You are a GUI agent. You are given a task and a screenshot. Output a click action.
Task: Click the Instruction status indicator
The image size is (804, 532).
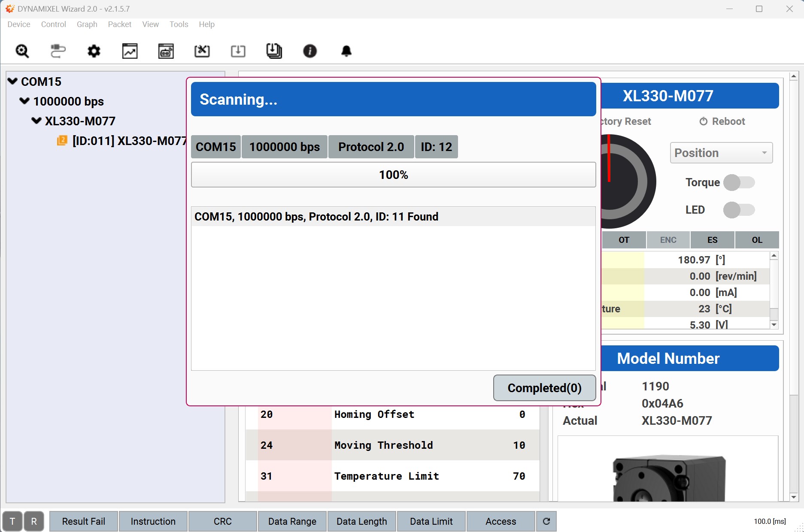click(x=153, y=521)
